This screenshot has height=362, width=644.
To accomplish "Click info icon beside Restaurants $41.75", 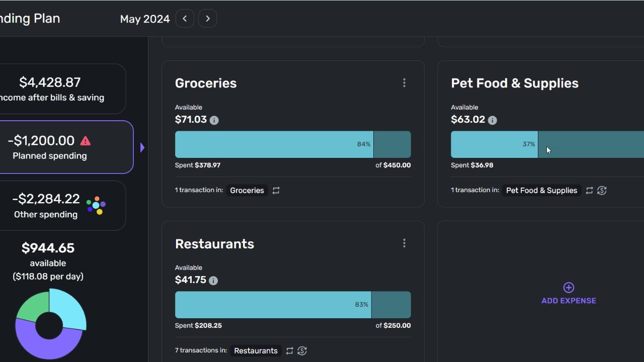I will coord(213,281).
